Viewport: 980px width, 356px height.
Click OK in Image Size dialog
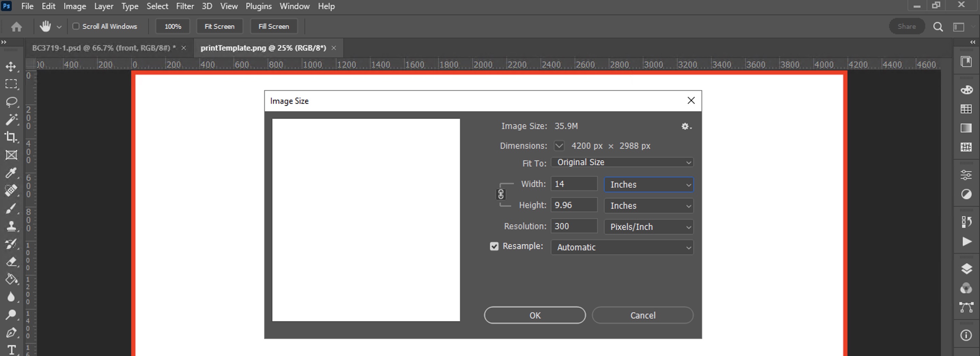(534, 315)
